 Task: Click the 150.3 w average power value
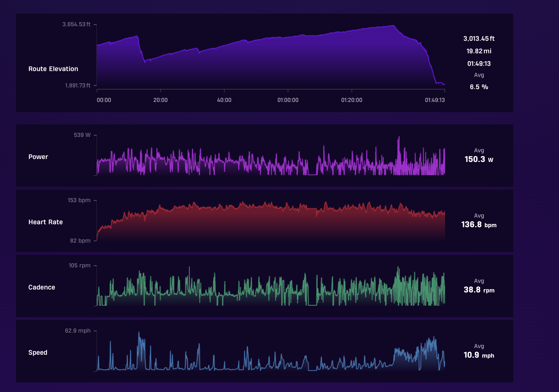(479, 159)
